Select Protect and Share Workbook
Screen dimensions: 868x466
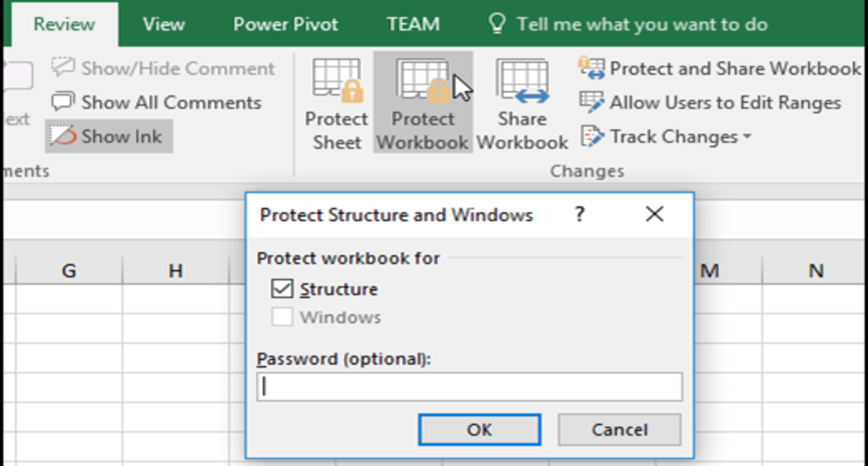[720, 69]
